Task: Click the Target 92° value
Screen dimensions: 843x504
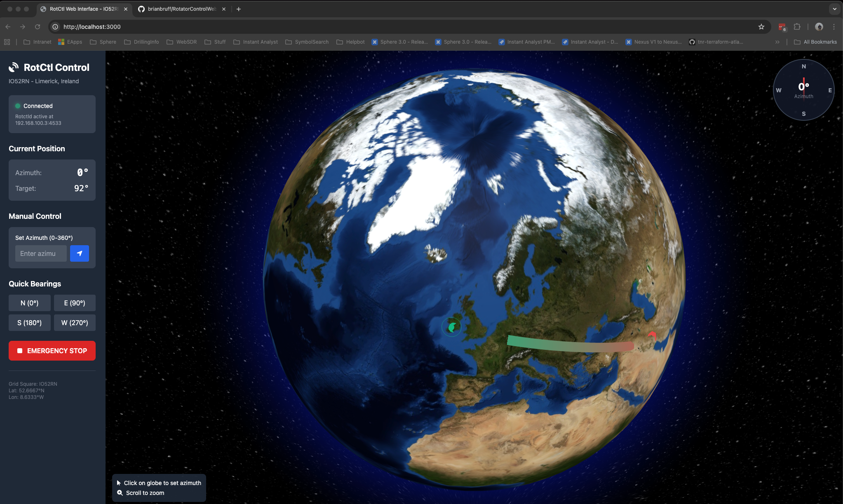Action: click(81, 188)
